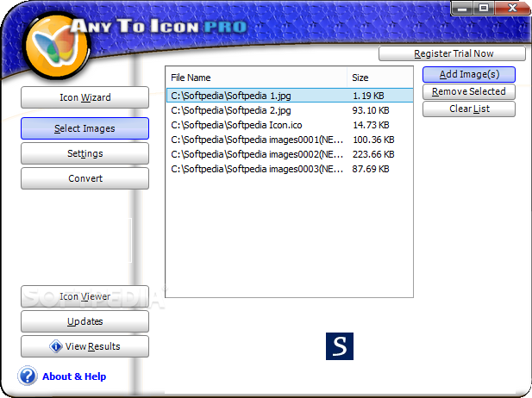Launch the Icon Viewer
The width and height of the screenshot is (532, 398).
pos(84,296)
